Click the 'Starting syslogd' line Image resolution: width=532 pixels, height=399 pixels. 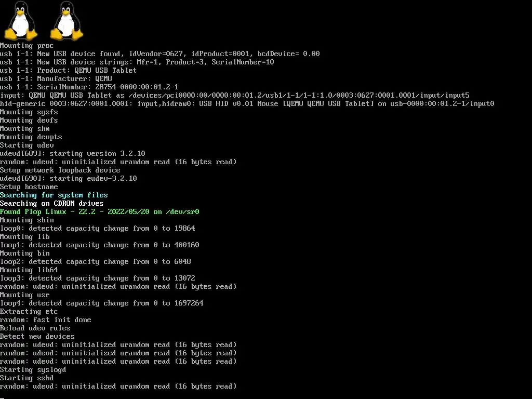(x=33, y=369)
